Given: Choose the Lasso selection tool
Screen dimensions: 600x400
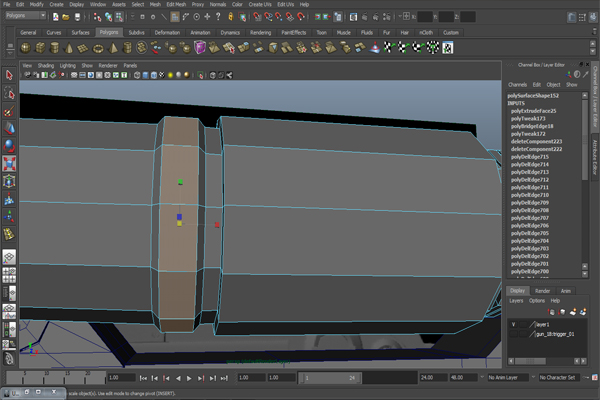Looking at the screenshot, I should [x=9, y=93].
